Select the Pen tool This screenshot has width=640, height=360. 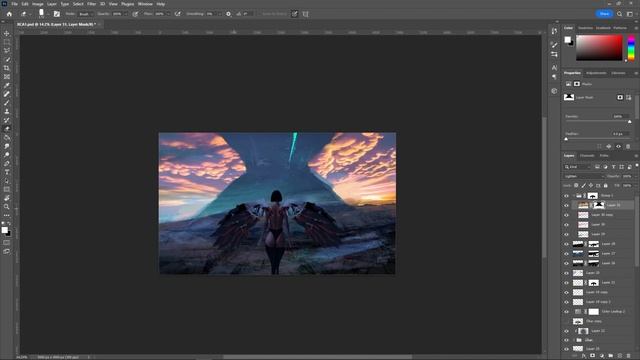[7, 163]
